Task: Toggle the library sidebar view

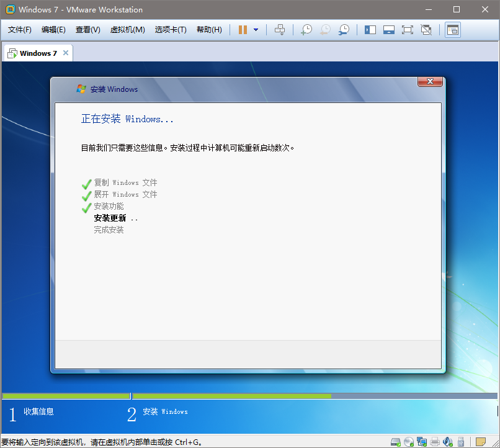Action: click(x=370, y=30)
